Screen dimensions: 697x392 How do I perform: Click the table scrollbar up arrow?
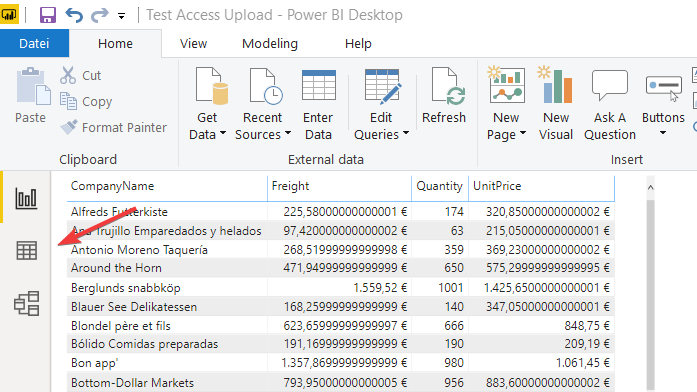651,188
